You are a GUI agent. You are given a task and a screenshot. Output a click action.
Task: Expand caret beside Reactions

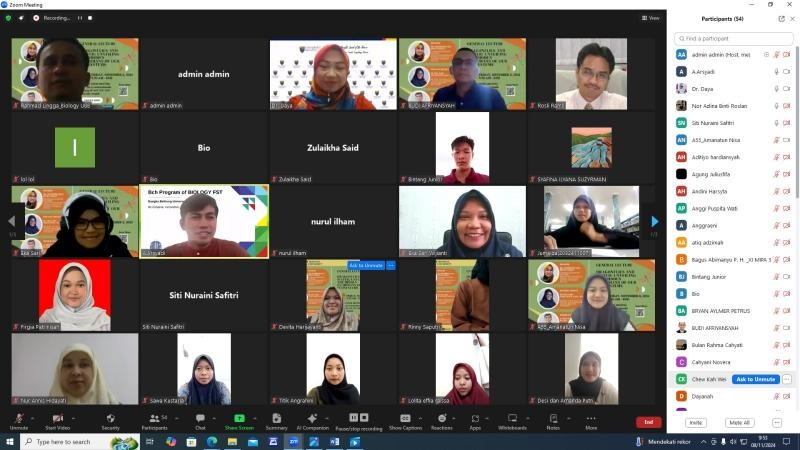454,418
